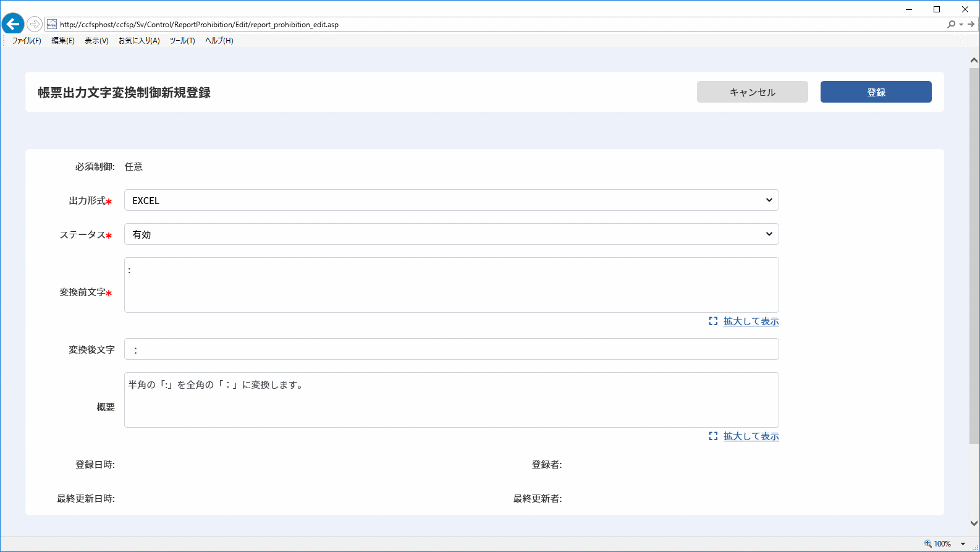Image resolution: width=980 pixels, height=552 pixels.
Task: Click the 任意 value next to 必須制御
Action: point(133,167)
